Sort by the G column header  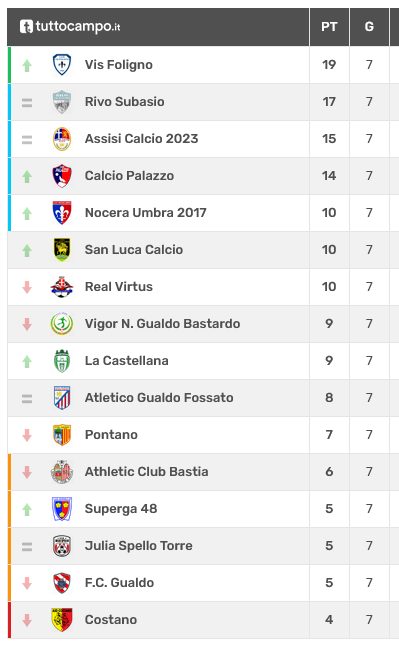[369, 27]
